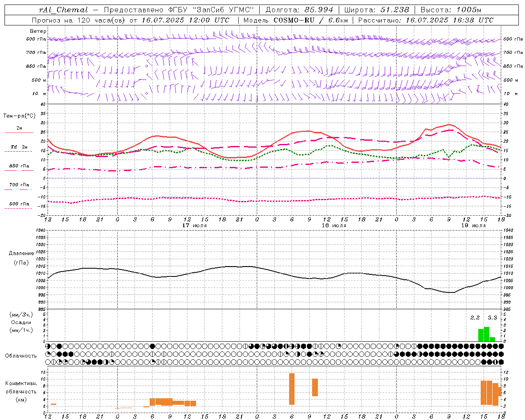Click the elevation label 'Высота: 1005м'
This screenshot has height=420, width=525.
point(451,10)
